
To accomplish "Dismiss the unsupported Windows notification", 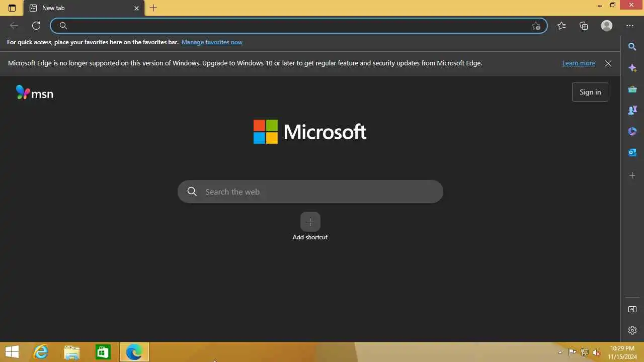I will (x=608, y=63).
